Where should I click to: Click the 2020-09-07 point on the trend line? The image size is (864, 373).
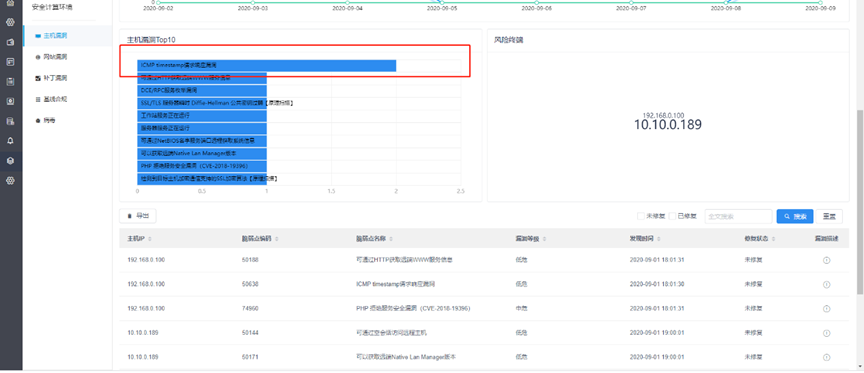[631, 2]
